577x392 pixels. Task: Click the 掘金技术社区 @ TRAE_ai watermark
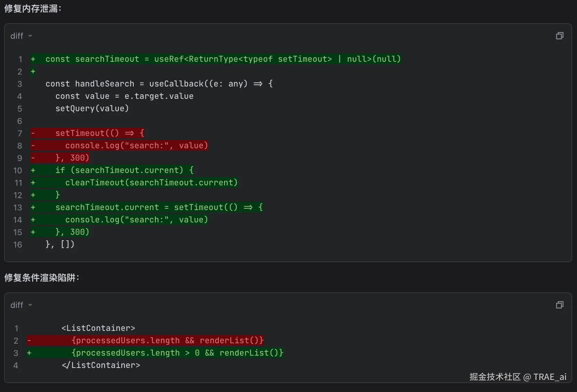518,377
